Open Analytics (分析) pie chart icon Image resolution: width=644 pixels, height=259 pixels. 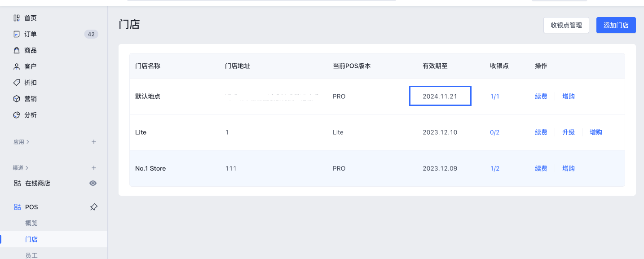tap(17, 115)
